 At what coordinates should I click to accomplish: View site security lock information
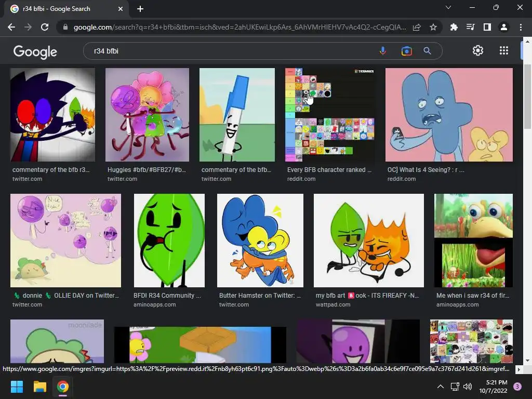[x=65, y=27]
